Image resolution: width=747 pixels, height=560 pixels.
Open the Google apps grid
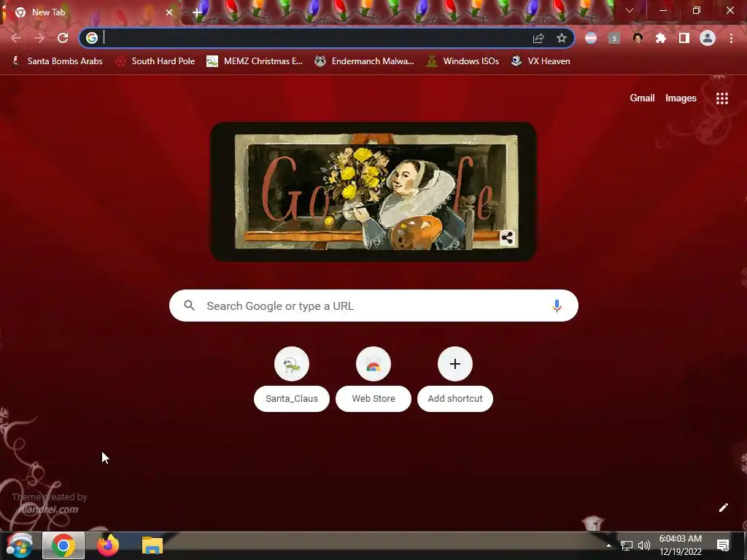(722, 98)
